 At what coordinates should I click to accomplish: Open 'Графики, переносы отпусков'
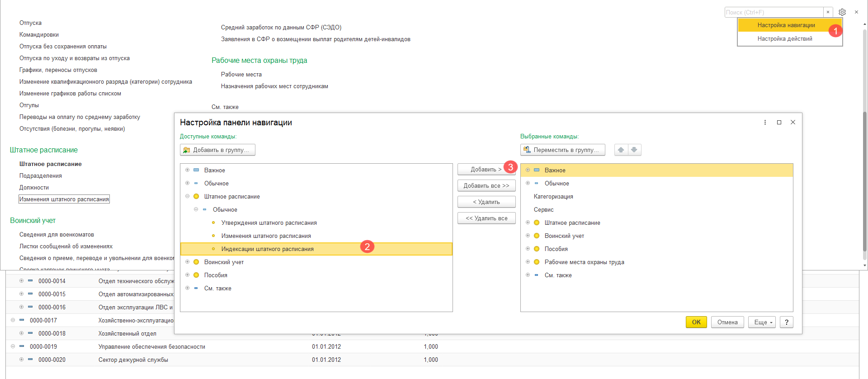click(x=58, y=70)
